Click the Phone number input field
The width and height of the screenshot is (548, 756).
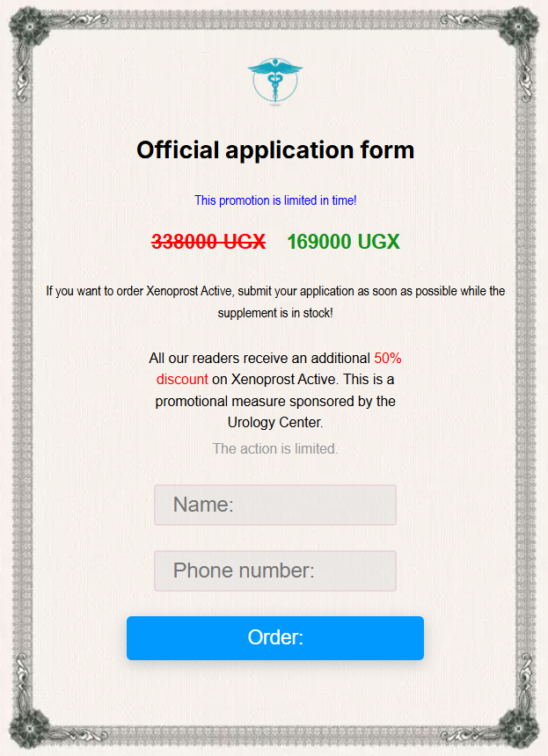click(275, 571)
